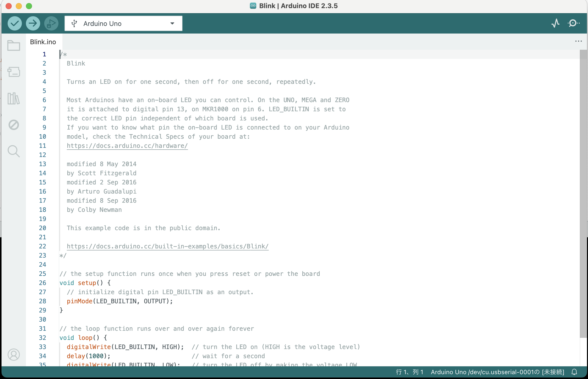Open the three-dots tab options menu

578,41
